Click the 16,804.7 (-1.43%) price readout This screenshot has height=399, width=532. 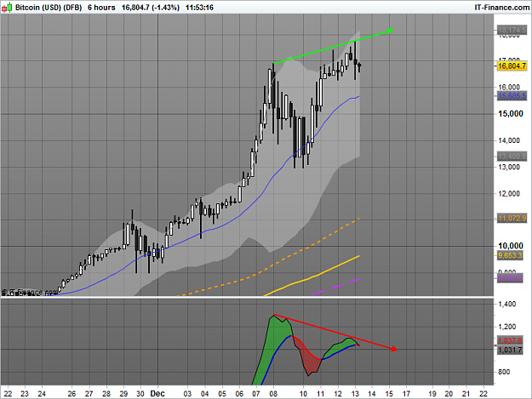click(151, 8)
